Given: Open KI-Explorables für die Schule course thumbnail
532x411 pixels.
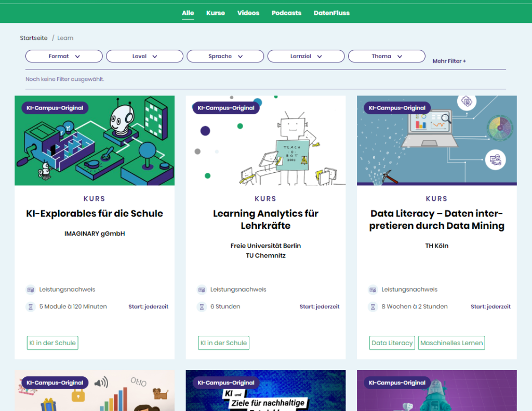Looking at the screenshot, I should (x=95, y=141).
